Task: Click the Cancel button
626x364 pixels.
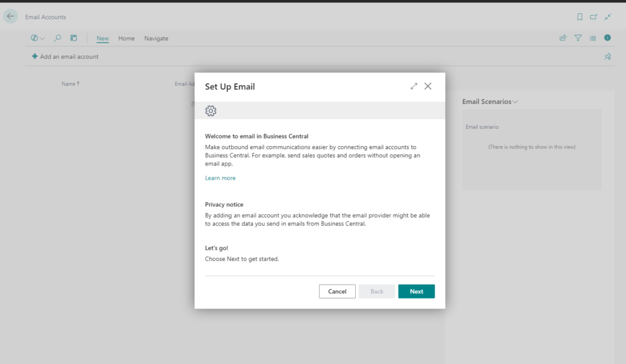Action: 337,291
